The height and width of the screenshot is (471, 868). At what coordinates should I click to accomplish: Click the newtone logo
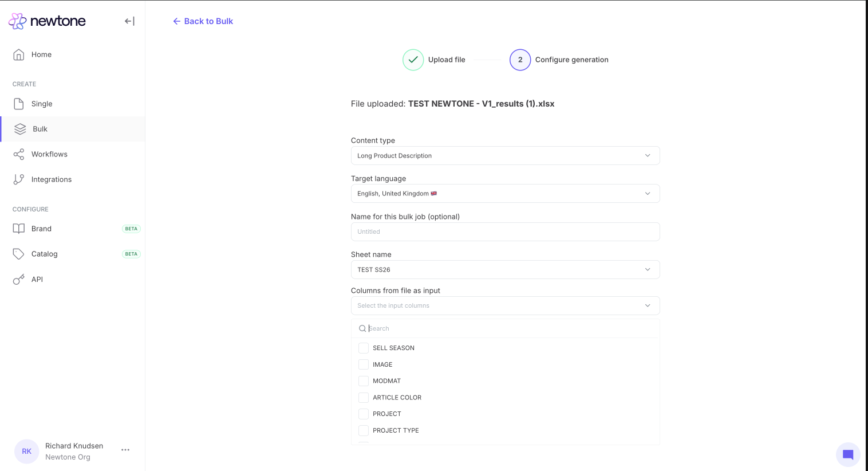tap(47, 21)
